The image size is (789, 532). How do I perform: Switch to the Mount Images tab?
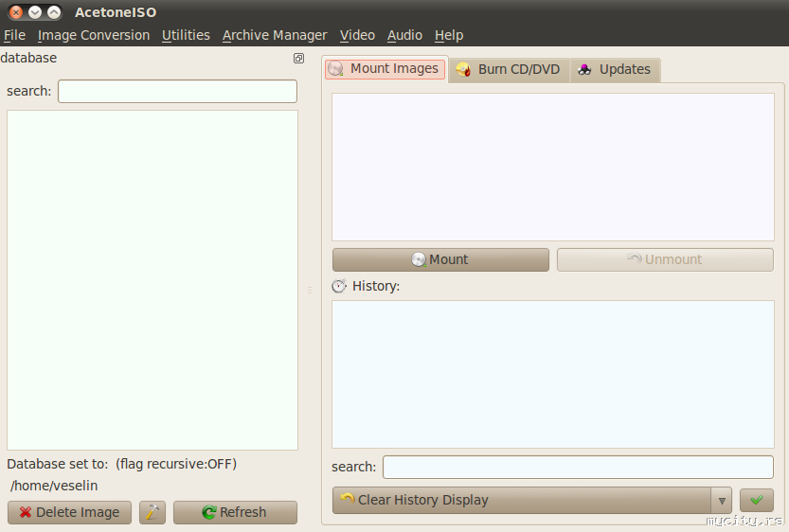point(385,69)
